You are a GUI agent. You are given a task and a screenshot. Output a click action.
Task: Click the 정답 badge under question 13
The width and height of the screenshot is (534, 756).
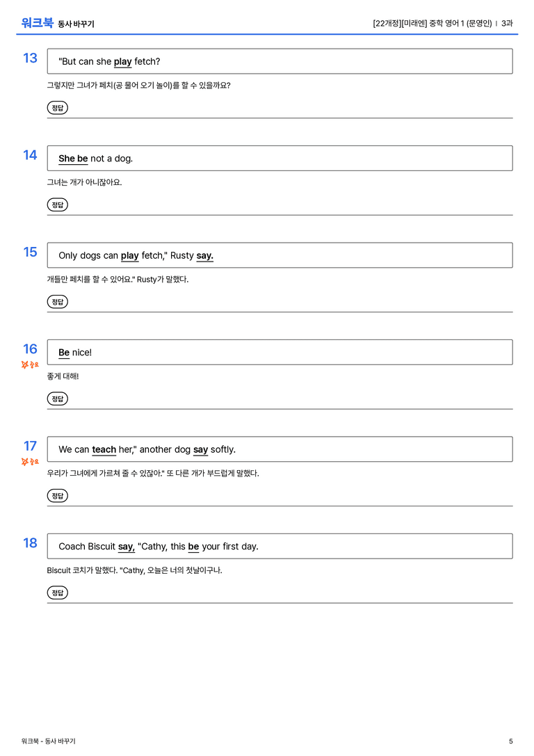[x=57, y=108]
